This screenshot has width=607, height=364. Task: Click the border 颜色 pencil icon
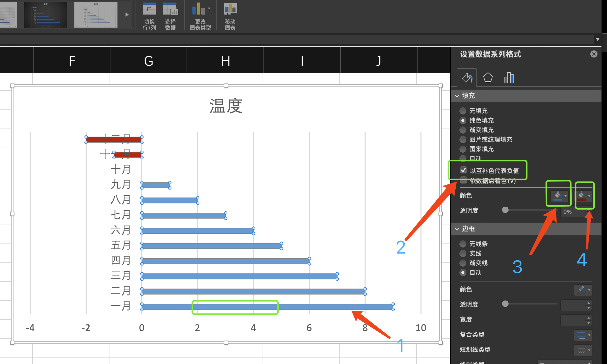tap(582, 290)
